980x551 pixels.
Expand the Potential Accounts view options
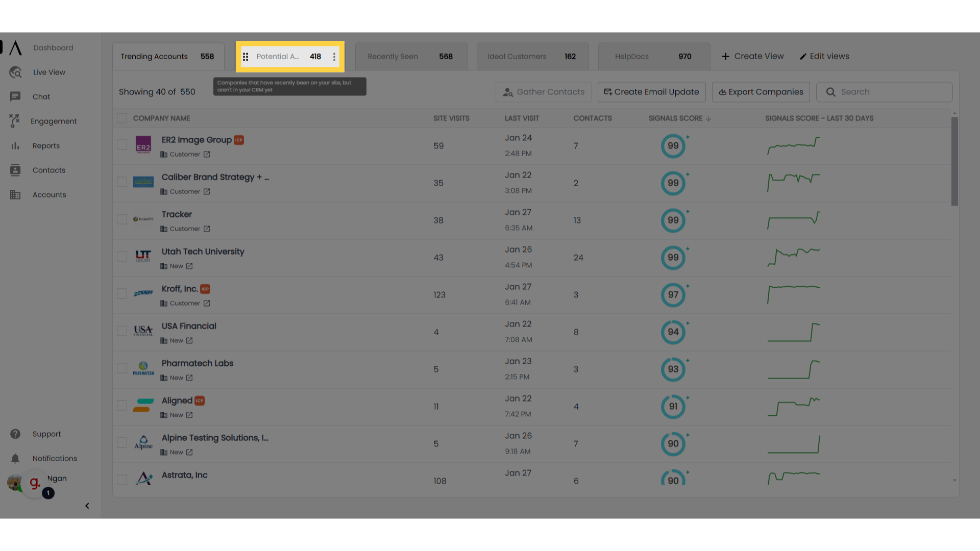334,56
